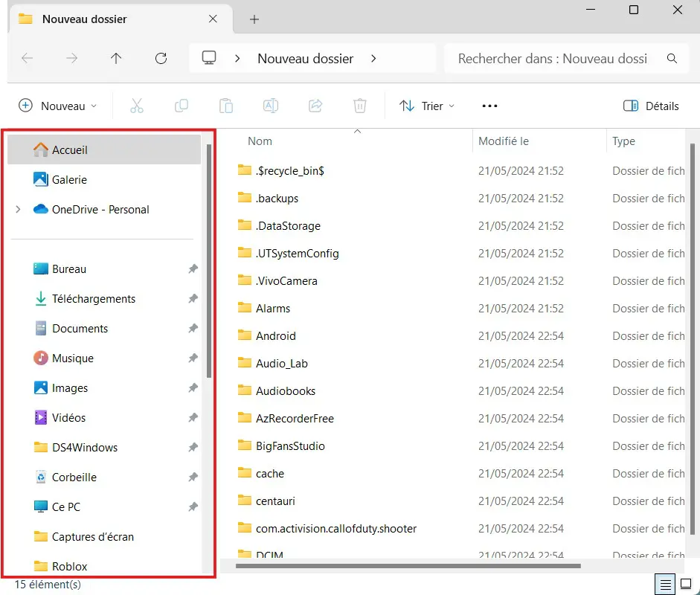700x595 pixels.
Task: Select Accueil in navigation pane
Action: coord(104,149)
